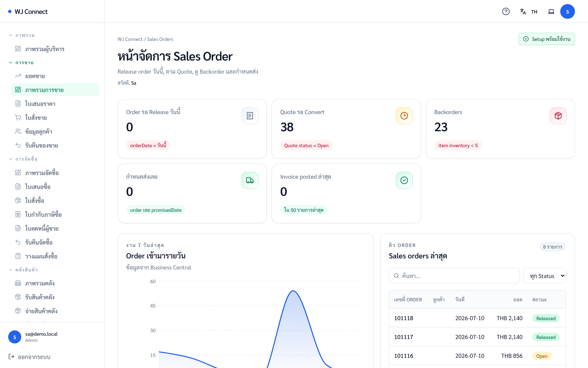Click the magnifier icon in the order search box

(x=396, y=276)
